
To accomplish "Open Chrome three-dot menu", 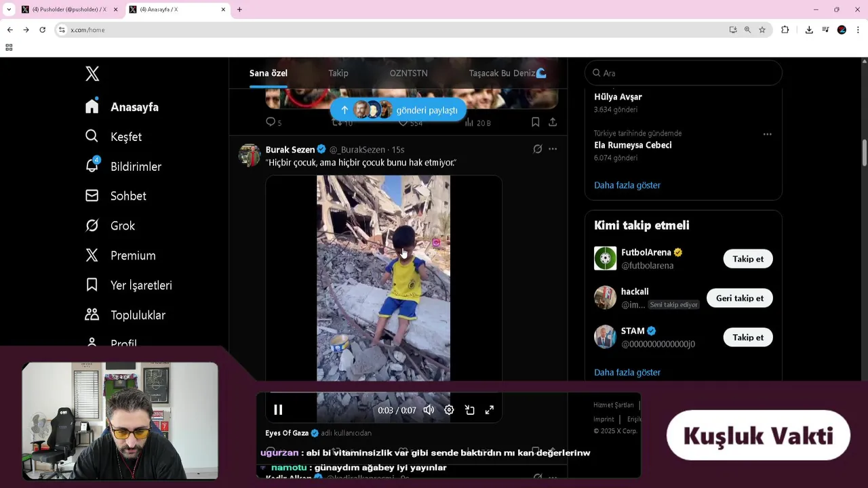I will click(x=858, y=30).
